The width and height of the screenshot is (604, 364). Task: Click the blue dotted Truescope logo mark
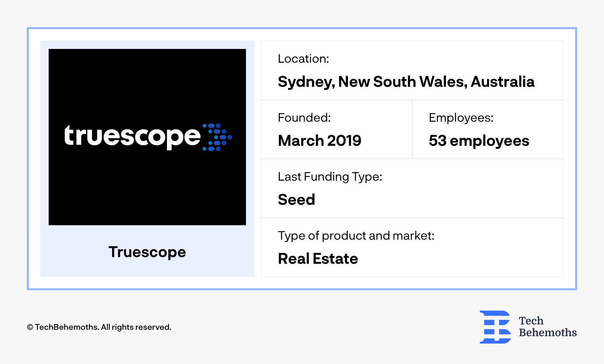click(x=217, y=137)
